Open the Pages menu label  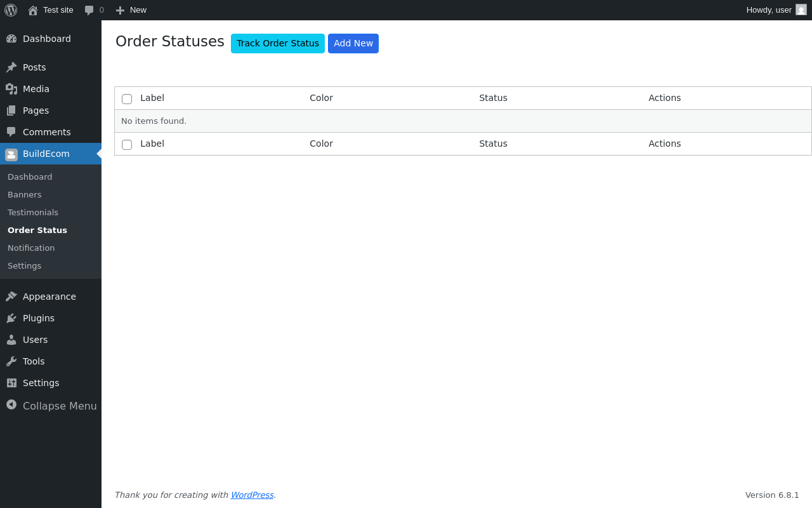point(36,110)
